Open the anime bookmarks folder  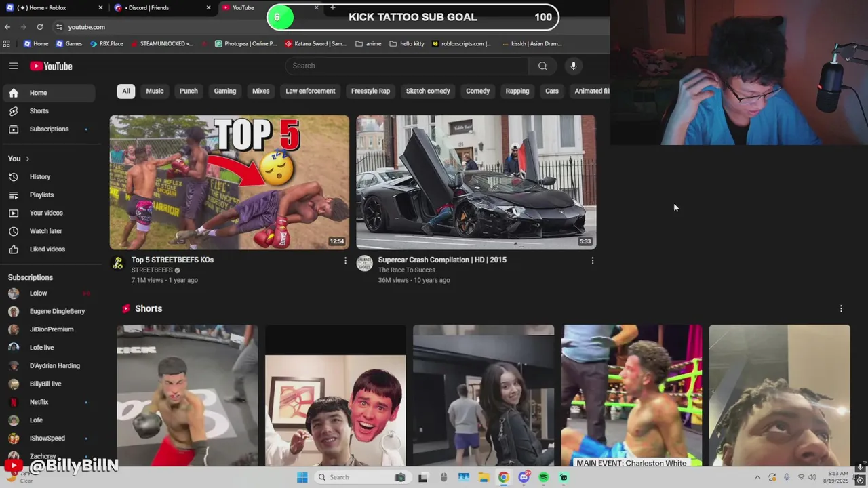[x=368, y=43]
